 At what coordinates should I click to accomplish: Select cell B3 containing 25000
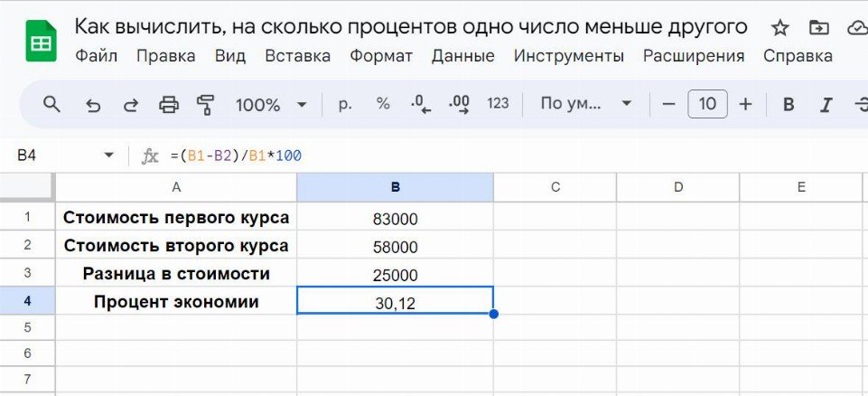pos(395,275)
